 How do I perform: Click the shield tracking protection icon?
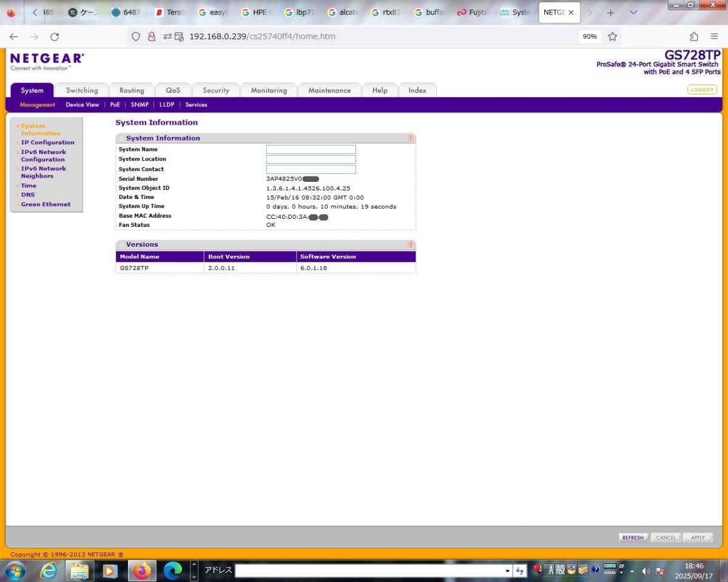(x=136, y=36)
